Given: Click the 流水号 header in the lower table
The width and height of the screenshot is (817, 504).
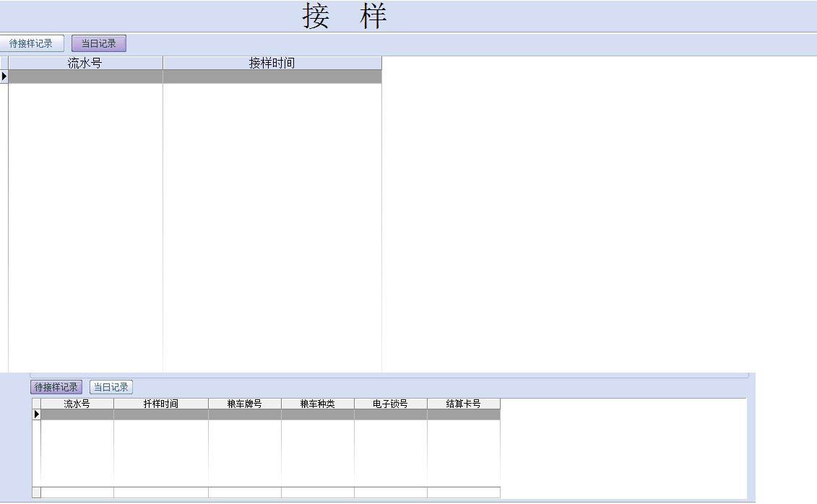Looking at the screenshot, I should tap(77, 404).
